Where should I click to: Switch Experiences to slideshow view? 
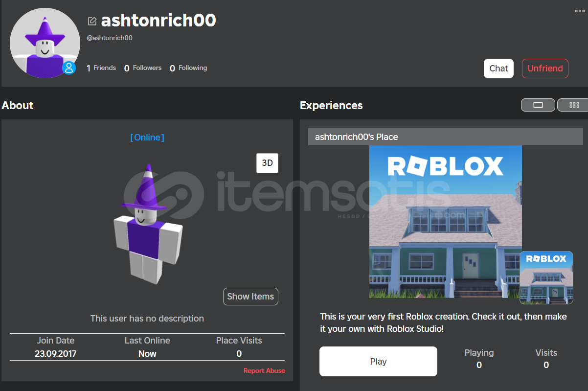pos(538,105)
